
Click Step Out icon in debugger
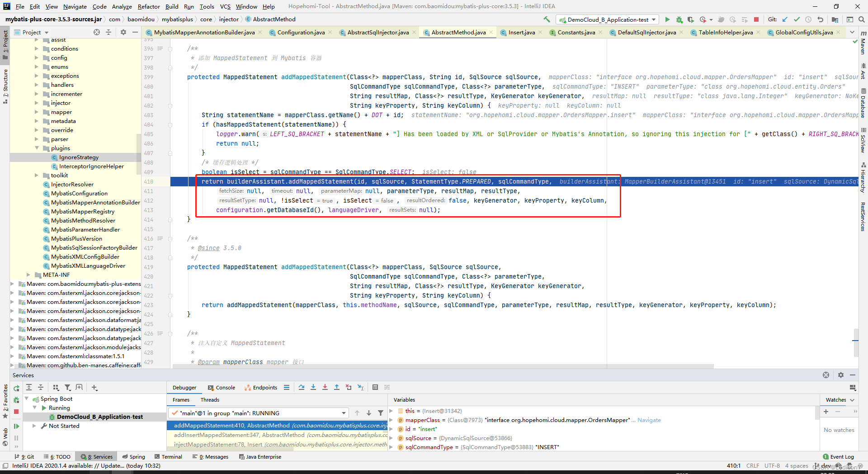coord(336,387)
